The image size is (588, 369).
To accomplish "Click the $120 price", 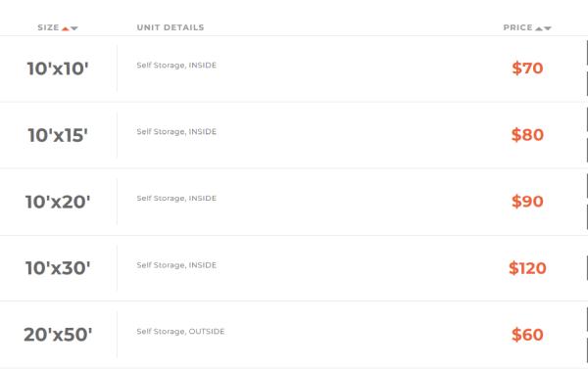I will [x=527, y=268].
